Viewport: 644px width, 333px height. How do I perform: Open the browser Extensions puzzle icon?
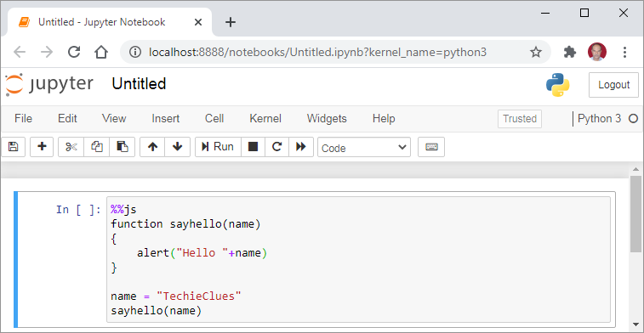570,52
